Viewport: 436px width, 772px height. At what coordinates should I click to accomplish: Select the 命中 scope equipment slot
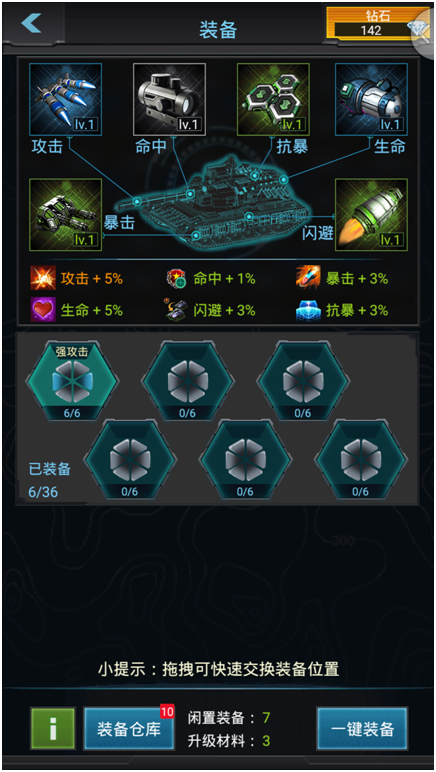pyautogui.click(x=169, y=99)
